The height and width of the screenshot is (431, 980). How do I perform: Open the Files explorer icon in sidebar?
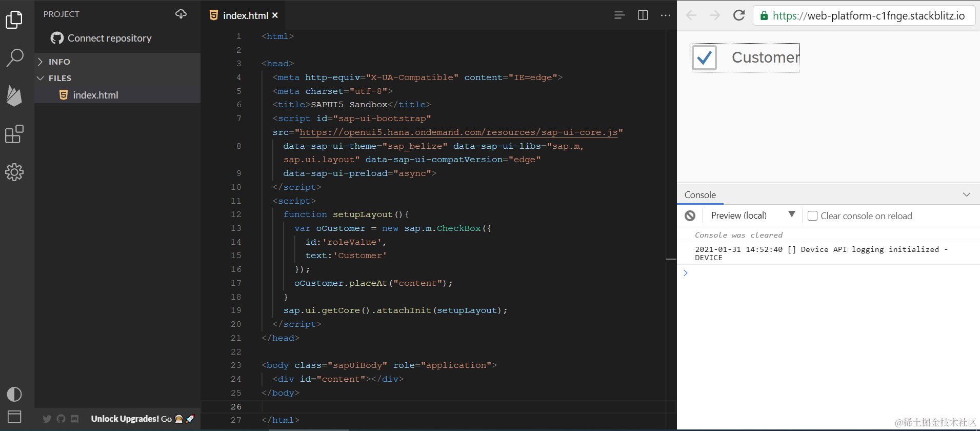tap(14, 19)
